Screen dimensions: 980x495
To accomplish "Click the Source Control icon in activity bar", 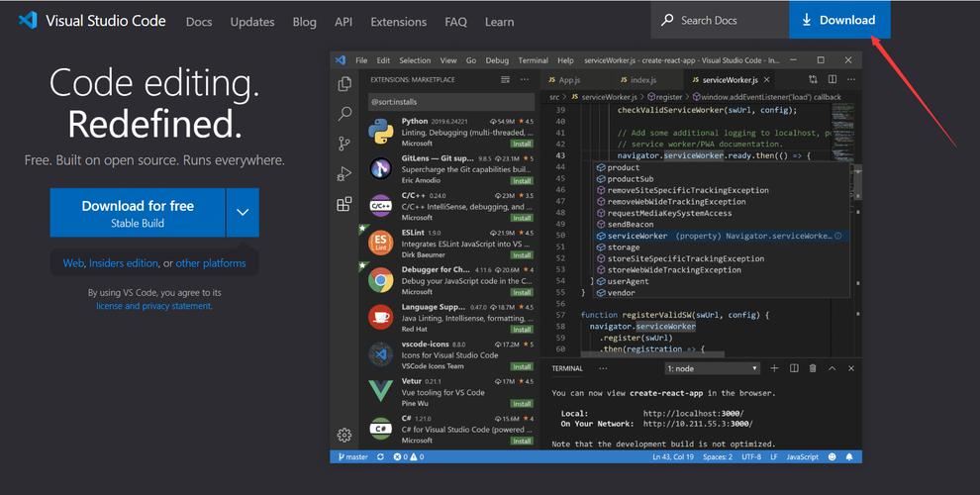I will pyautogui.click(x=344, y=144).
